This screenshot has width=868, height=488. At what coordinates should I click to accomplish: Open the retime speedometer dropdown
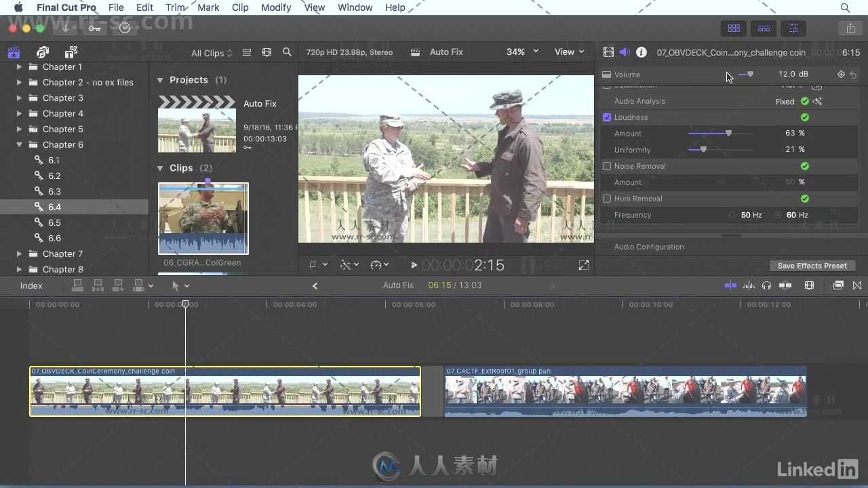(x=380, y=265)
